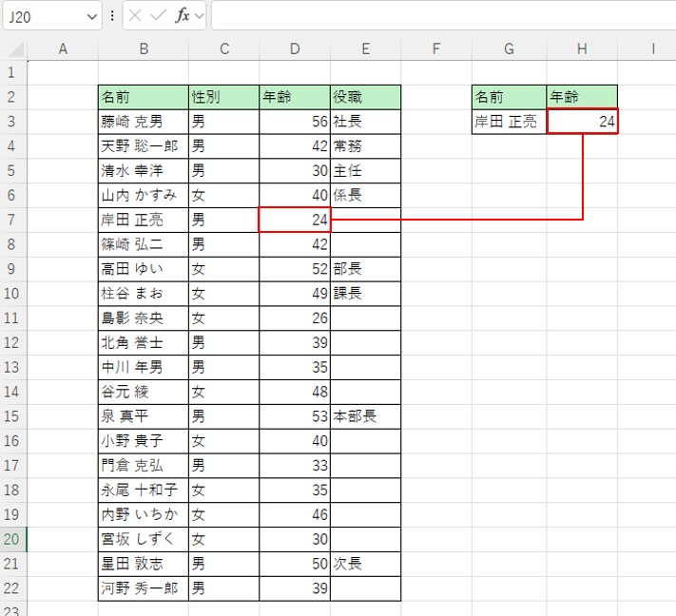This screenshot has width=676, height=616.
Task: Select the 次長 title cell
Action: [366, 564]
